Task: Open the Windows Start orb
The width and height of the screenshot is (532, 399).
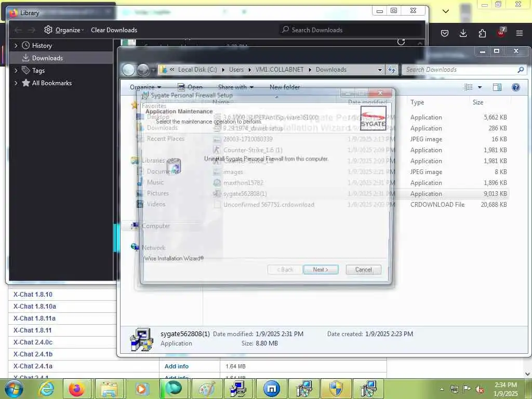Action: (14, 389)
